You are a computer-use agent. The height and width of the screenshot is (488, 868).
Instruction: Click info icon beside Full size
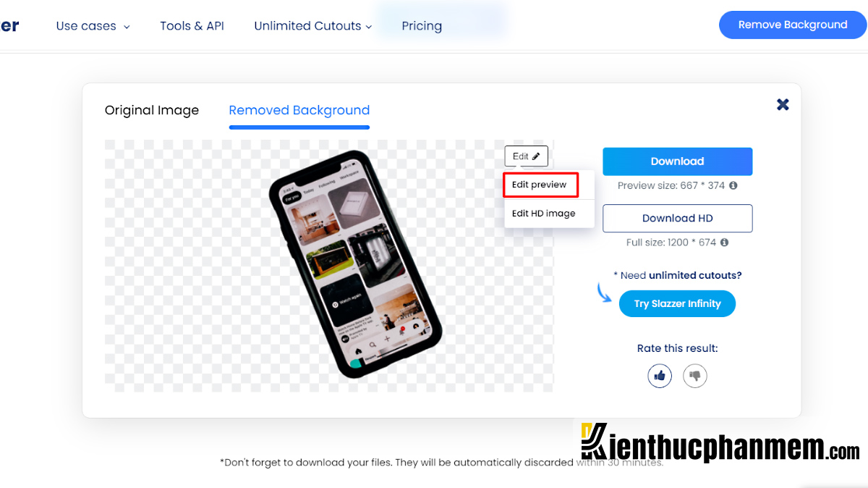tap(724, 243)
